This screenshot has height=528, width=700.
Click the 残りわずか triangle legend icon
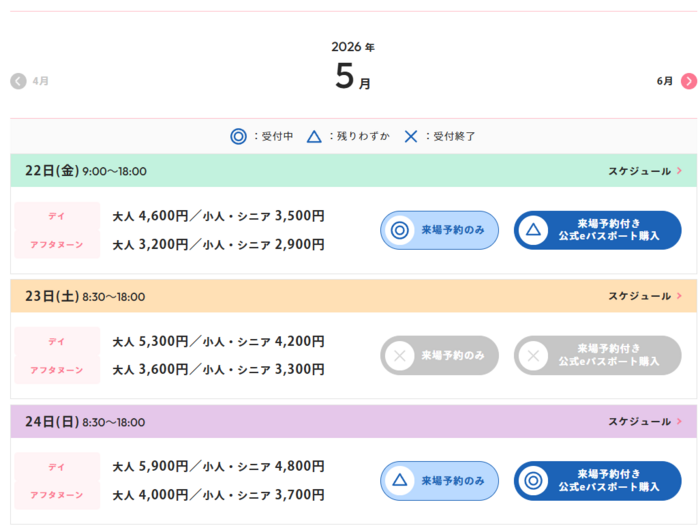point(314,136)
